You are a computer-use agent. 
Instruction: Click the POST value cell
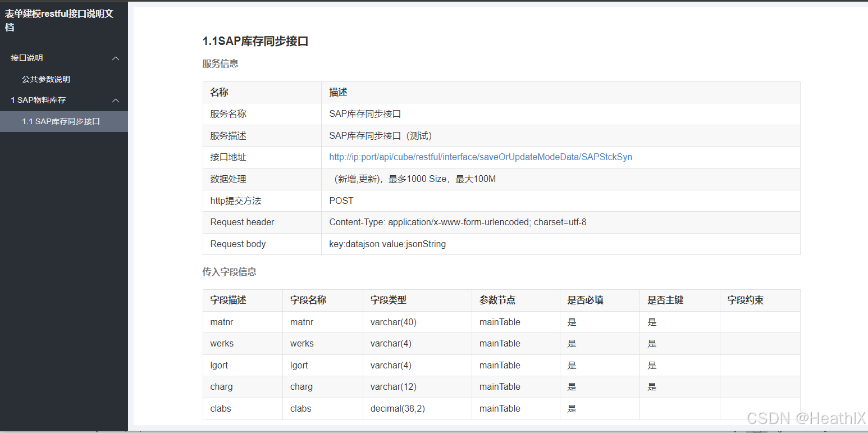pos(561,200)
